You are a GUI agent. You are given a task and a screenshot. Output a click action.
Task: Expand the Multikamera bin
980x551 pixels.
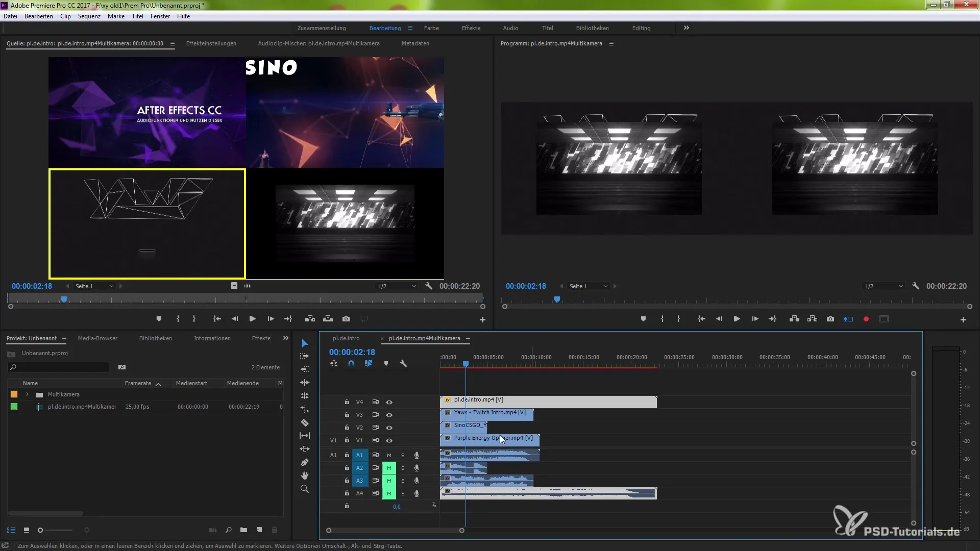tap(27, 394)
